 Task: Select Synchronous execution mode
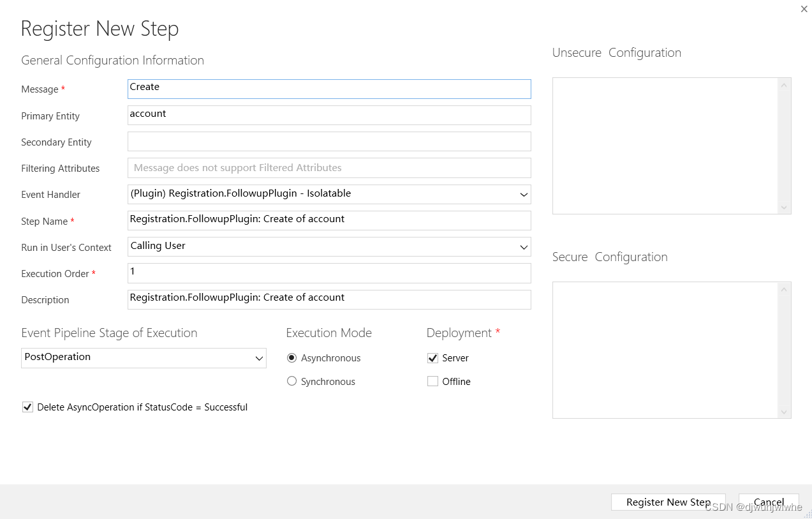(292, 381)
